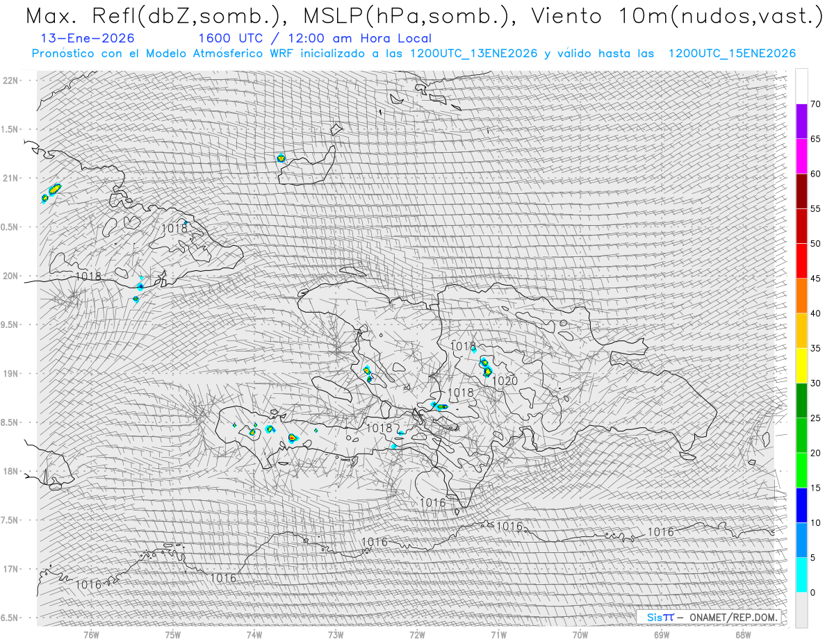Pick the cyan 0–5 dBZ color band
This screenshot has width=834, height=644.
(x=801, y=575)
